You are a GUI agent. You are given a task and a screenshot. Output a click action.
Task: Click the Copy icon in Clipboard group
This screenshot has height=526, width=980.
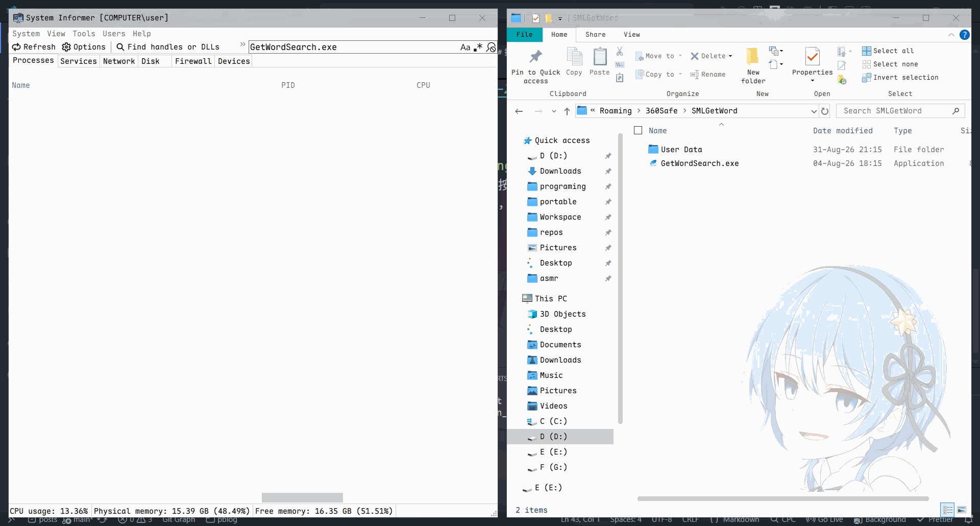click(x=574, y=56)
